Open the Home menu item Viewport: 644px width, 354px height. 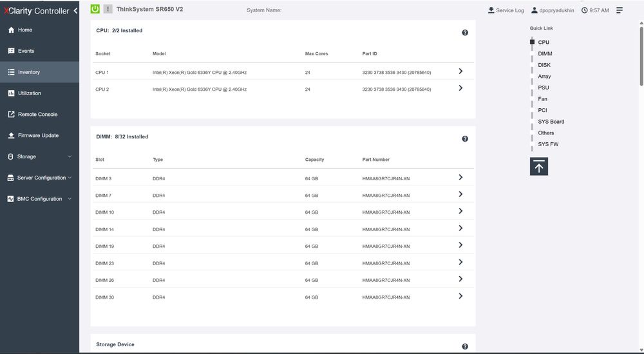click(39, 30)
